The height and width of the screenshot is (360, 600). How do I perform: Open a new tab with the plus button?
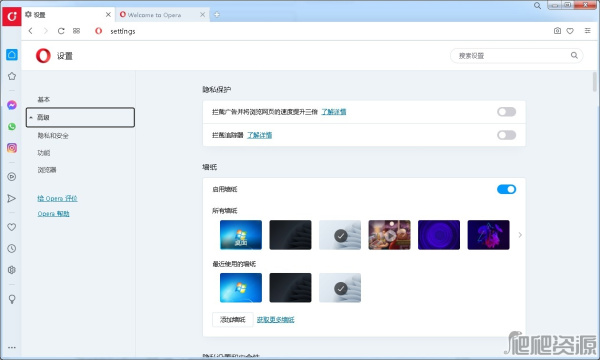[217, 15]
